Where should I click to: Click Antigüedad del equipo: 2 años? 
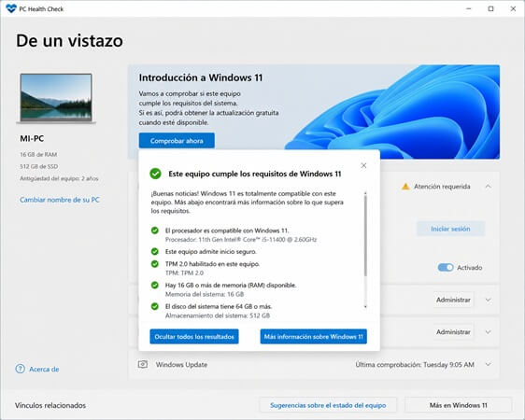[59, 178]
